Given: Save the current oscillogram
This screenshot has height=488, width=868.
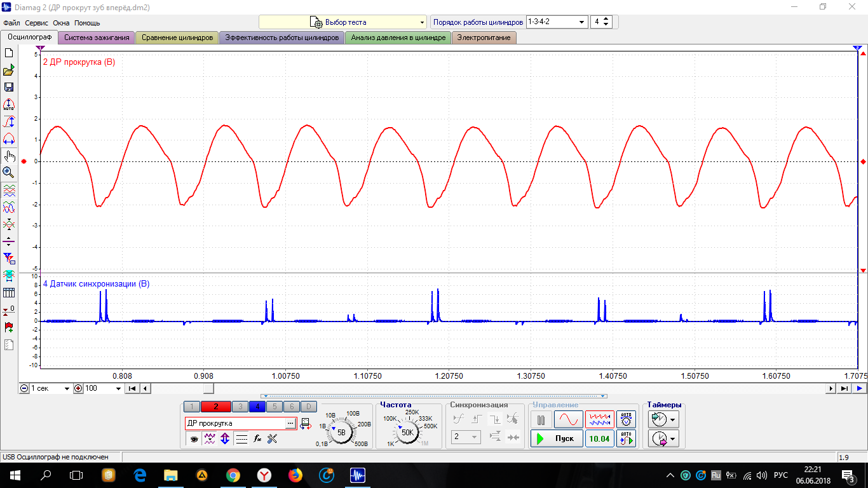Looking at the screenshot, I should [9, 87].
